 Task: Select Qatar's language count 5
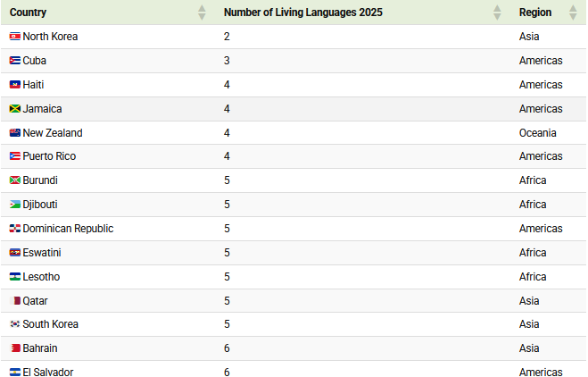227,301
